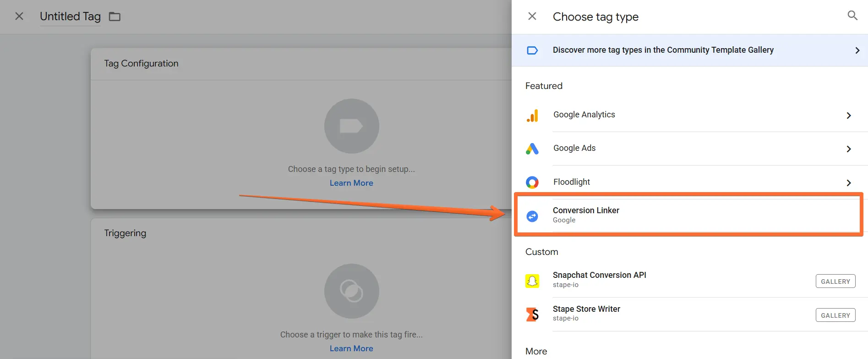
Task: Click the More section label
Action: (x=536, y=352)
